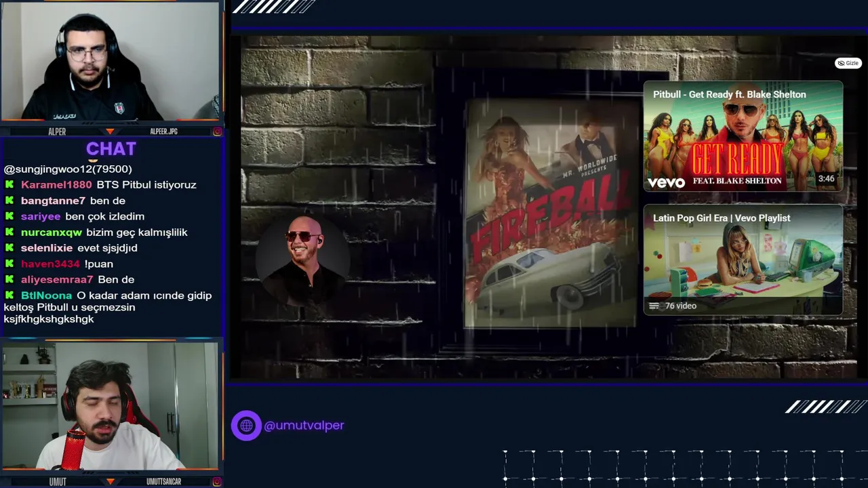Click the Pitbull circular channel avatar
Screen dimensions: 868x488
(x=303, y=260)
